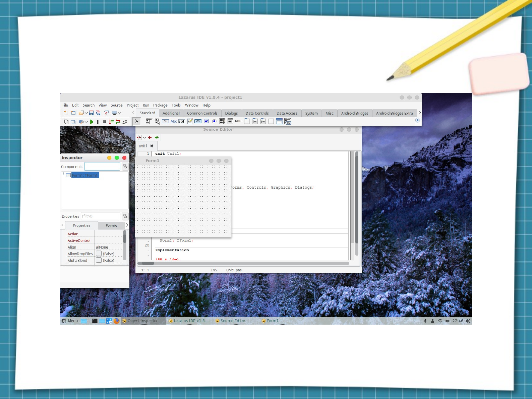Click the View Units icon

point(66,122)
